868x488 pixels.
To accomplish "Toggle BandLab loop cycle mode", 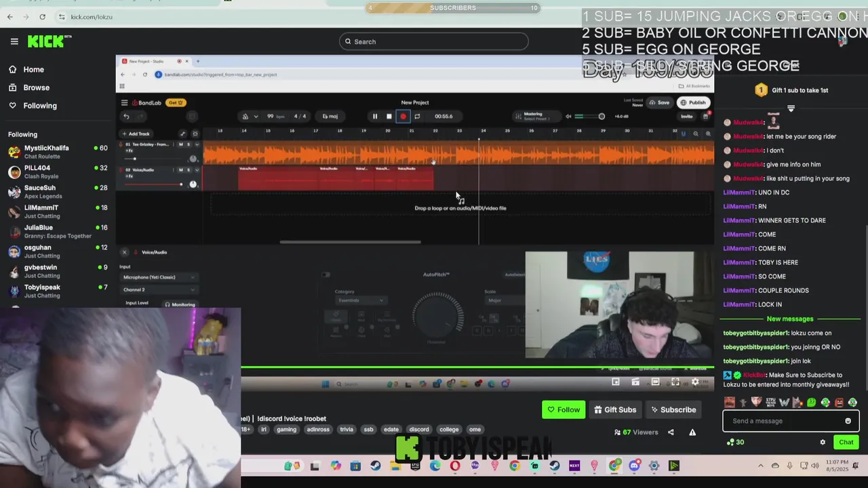I will (417, 116).
